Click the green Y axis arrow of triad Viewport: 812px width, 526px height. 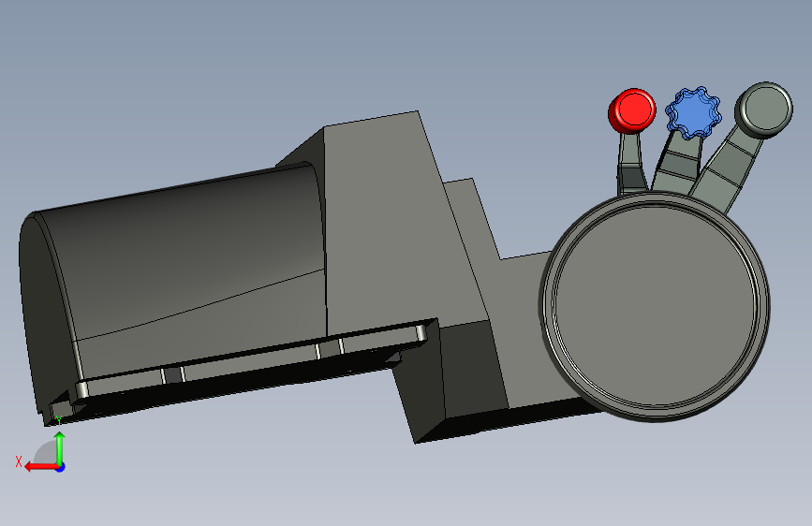pos(60,448)
